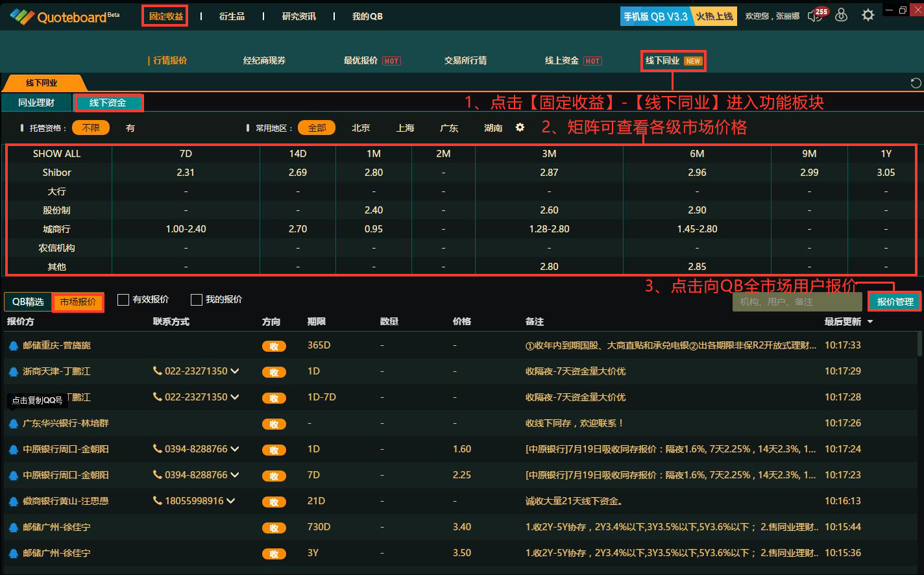
Task: Click phone icon for 徽商银行黄山 18055998916
Action: click(157, 501)
